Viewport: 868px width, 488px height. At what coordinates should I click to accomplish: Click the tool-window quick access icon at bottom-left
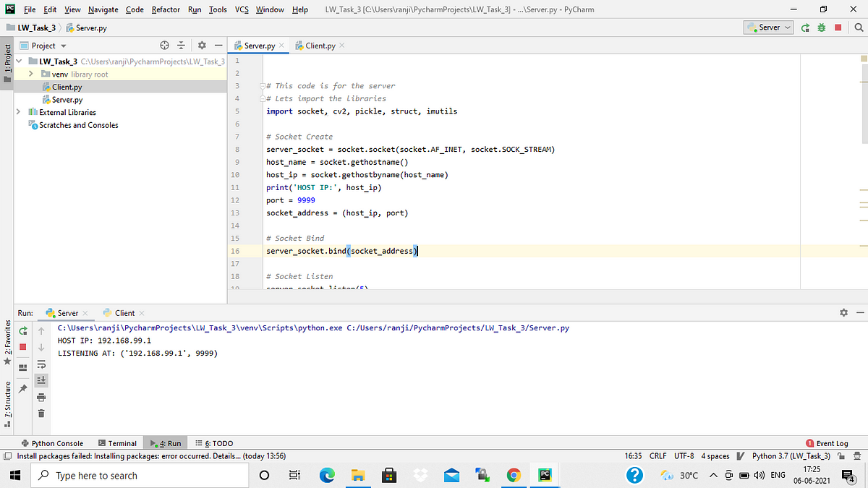tap(7, 456)
